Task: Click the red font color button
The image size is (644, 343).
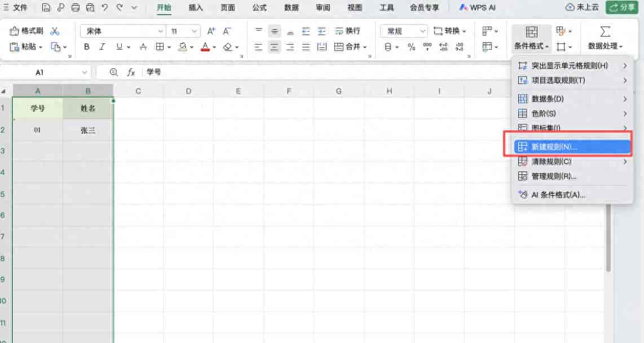Action: point(205,47)
